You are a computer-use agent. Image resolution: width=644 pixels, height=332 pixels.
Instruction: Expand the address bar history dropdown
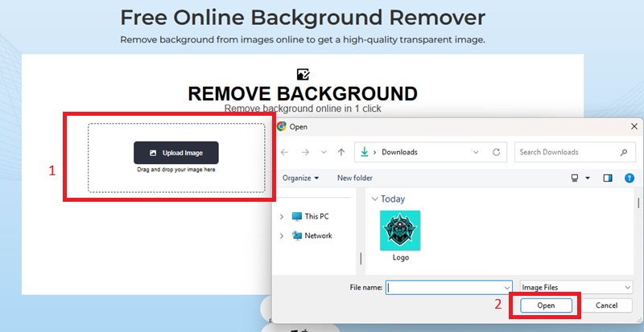tap(476, 152)
